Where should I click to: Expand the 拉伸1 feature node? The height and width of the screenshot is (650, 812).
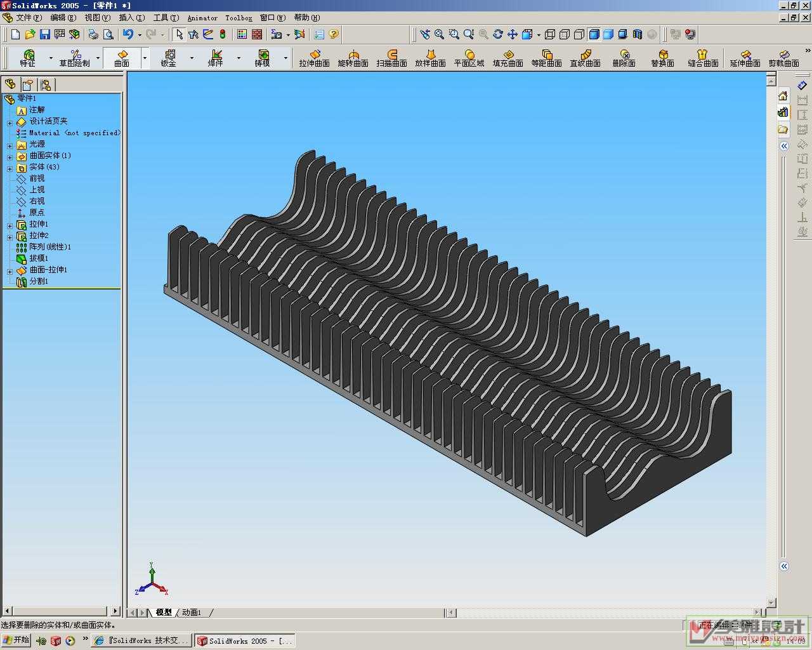coord(10,225)
